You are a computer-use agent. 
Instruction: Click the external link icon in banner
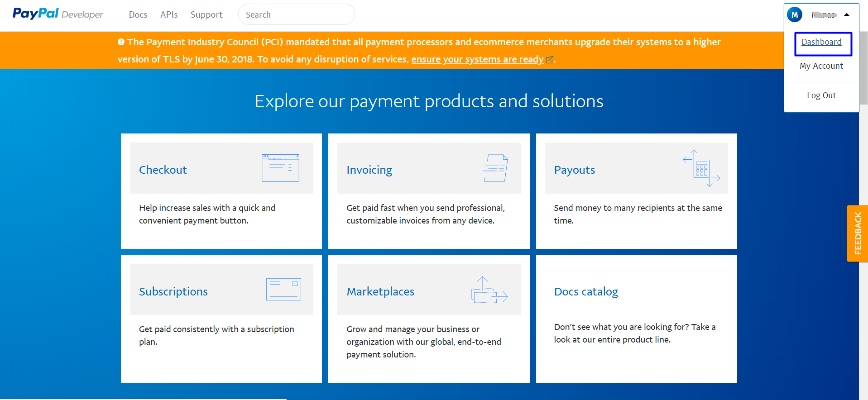550,60
